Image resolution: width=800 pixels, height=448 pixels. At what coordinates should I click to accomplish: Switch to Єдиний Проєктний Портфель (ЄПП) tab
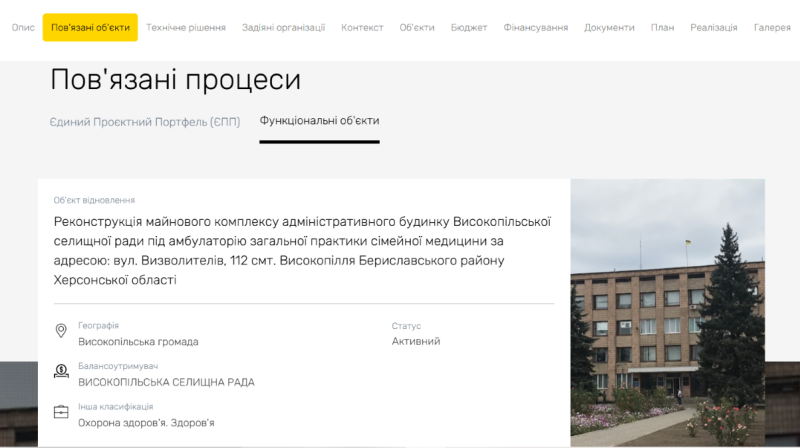tap(145, 122)
